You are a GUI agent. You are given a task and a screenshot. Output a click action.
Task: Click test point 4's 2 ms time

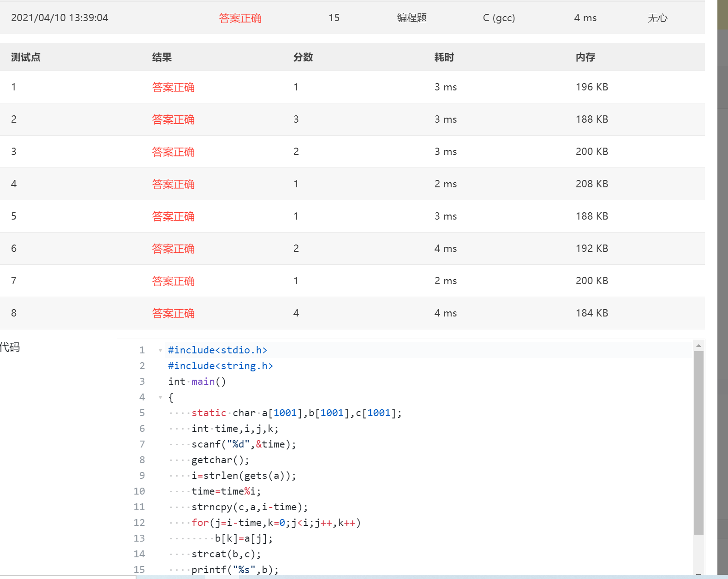point(446,184)
